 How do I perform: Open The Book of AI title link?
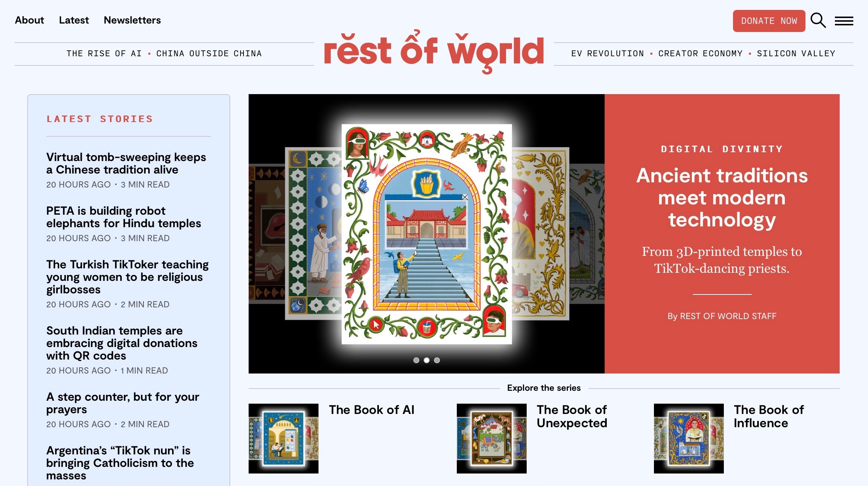[371, 410]
